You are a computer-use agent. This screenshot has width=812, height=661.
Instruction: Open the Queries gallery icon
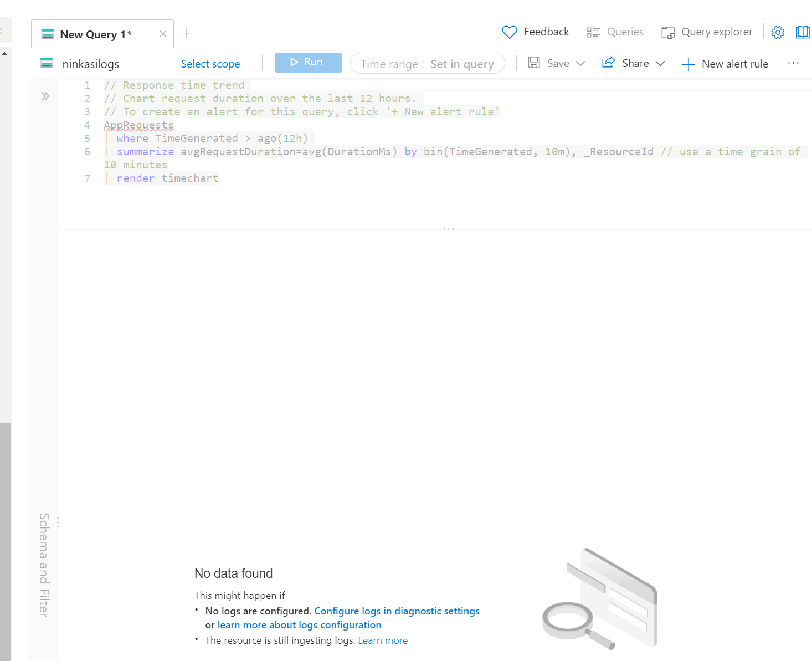click(x=593, y=32)
